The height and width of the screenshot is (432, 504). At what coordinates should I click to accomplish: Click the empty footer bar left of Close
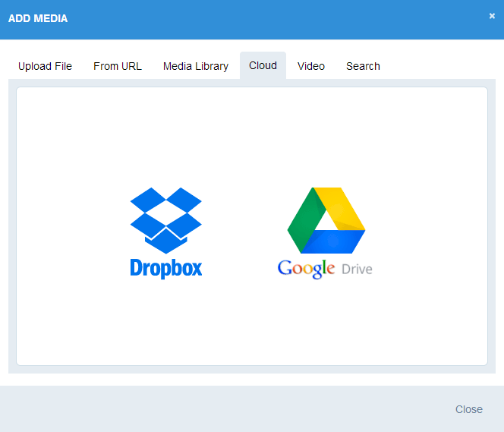tap(228, 409)
